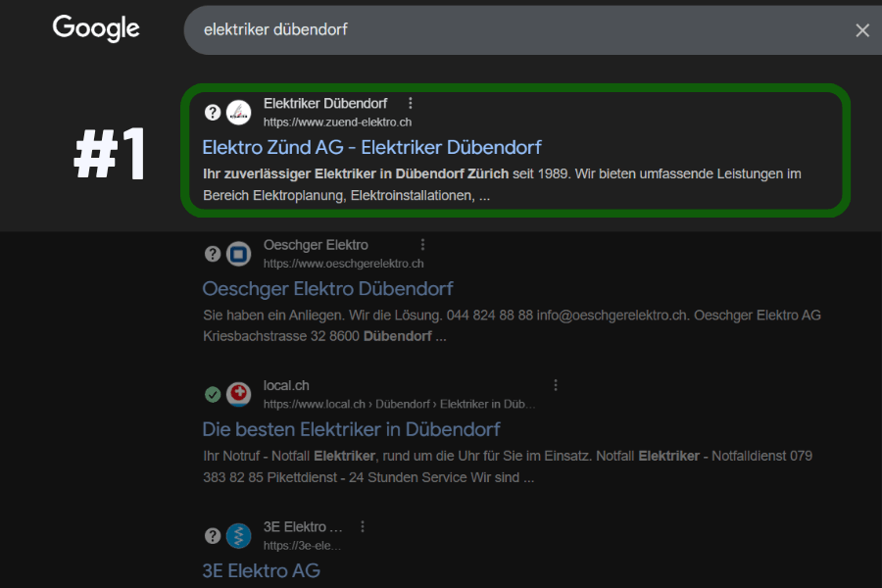Click the Elektro Zünd favicon

tap(238, 113)
